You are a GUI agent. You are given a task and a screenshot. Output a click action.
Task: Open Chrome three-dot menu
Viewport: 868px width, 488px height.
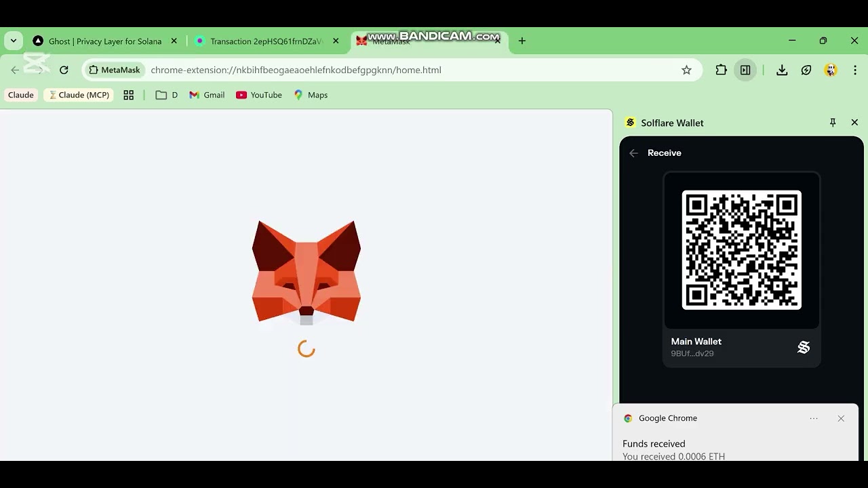tap(855, 70)
